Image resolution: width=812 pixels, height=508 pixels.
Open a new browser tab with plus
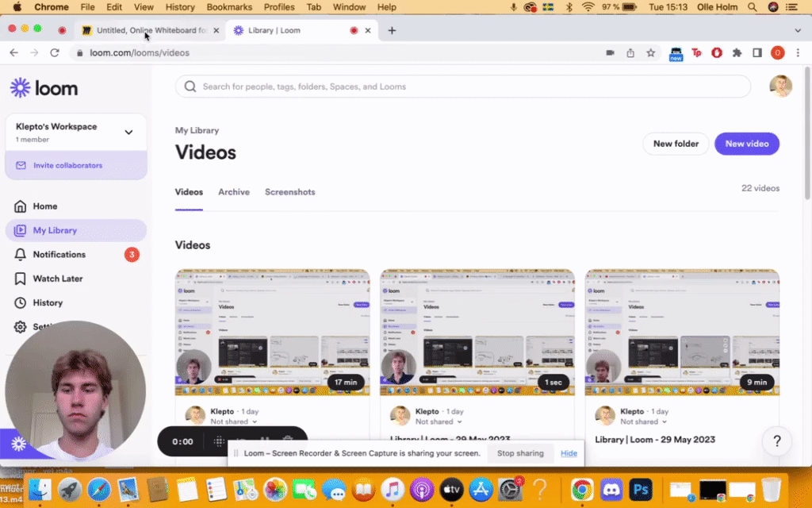(392, 31)
